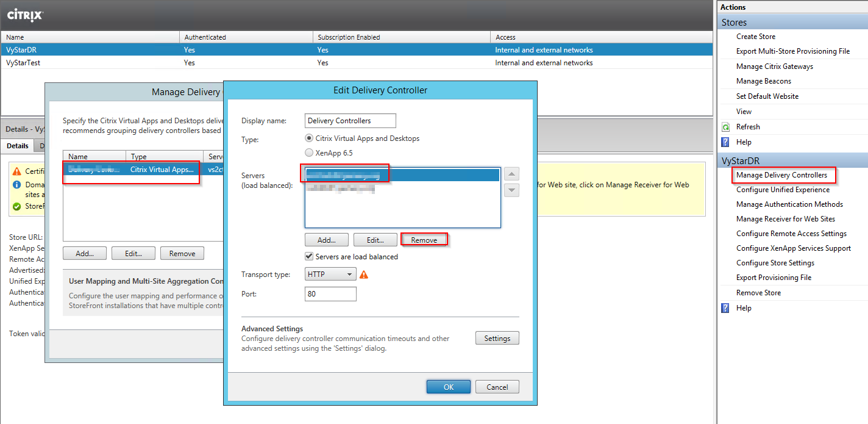Click the orange certificate warning icon in Details

pyautogui.click(x=17, y=172)
